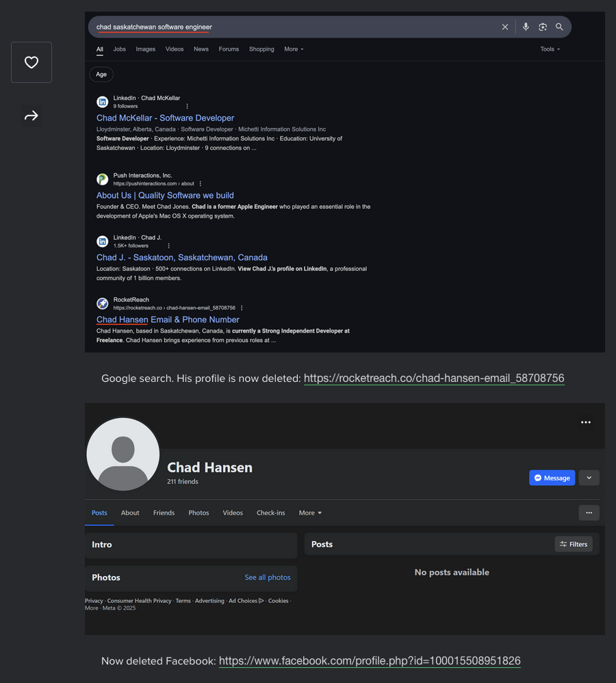Click the posts Filters button

coord(574,544)
